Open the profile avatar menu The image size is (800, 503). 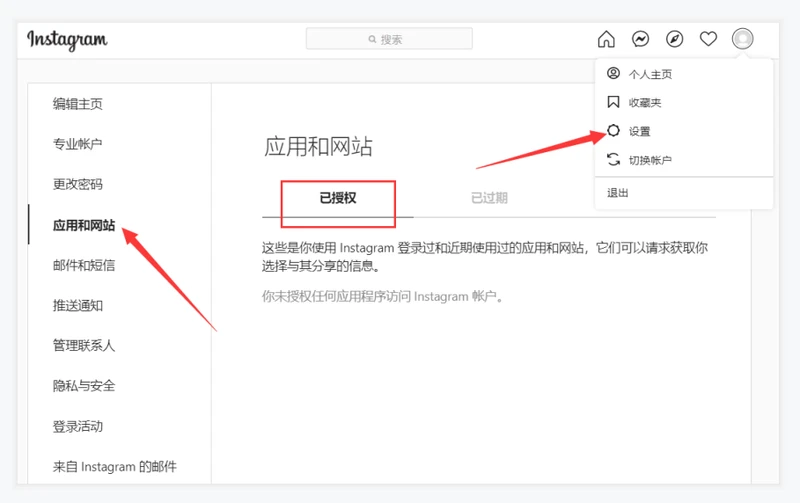point(742,39)
